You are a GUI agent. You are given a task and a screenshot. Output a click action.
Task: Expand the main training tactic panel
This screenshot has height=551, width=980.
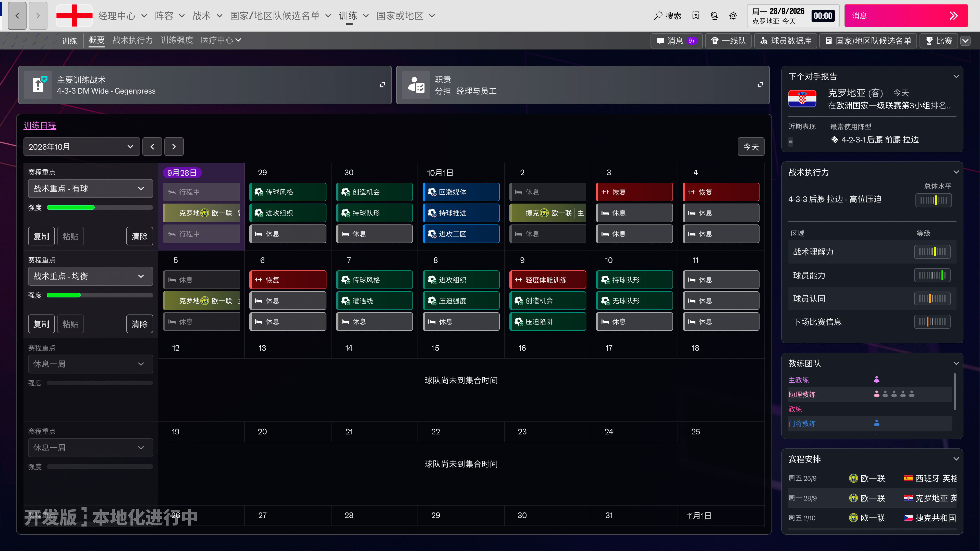[382, 84]
